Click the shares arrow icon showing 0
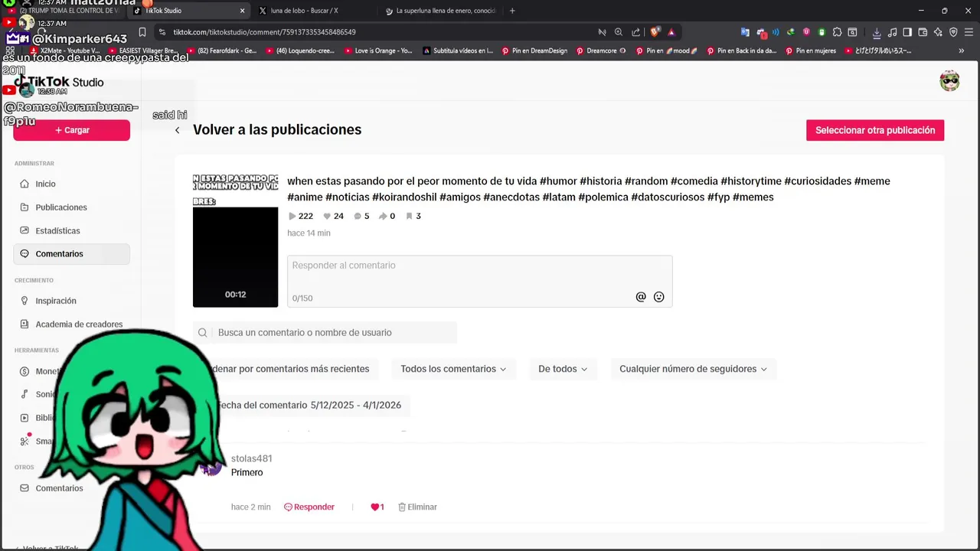 click(383, 216)
